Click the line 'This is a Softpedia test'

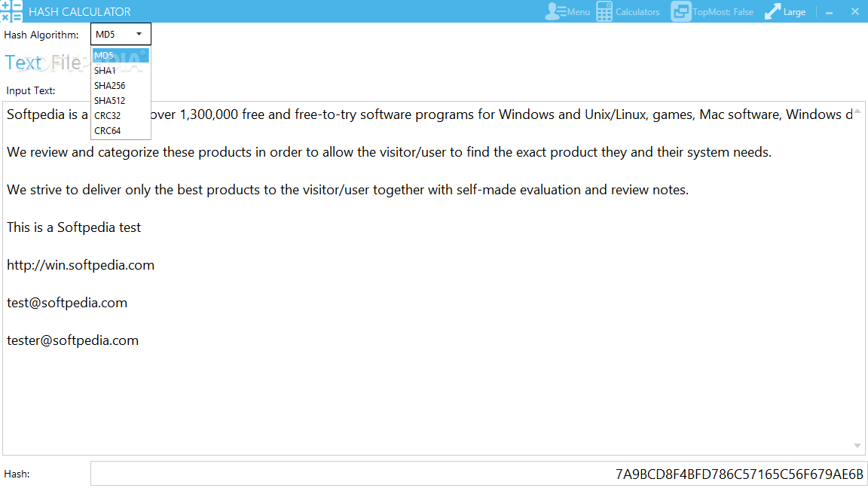click(74, 227)
